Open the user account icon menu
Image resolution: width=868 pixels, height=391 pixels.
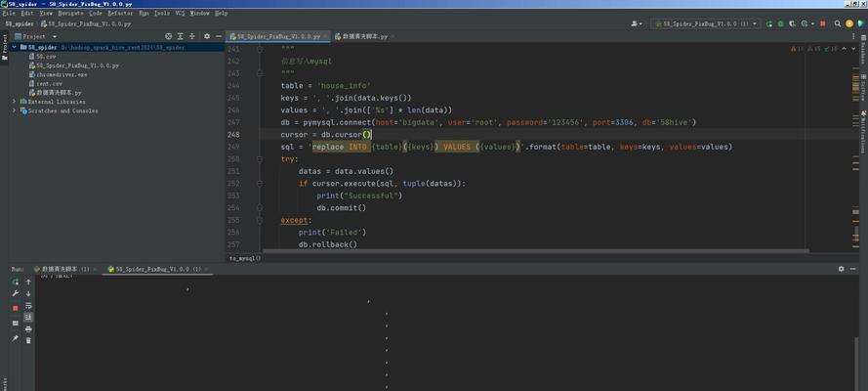coord(636,23)
